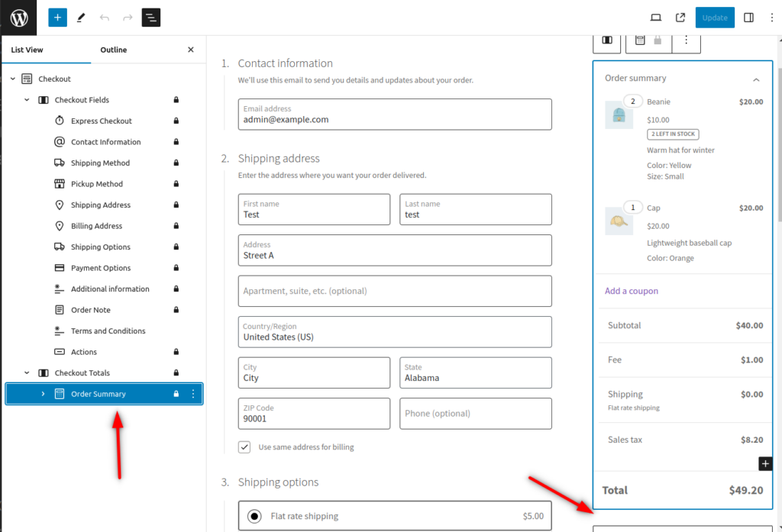Click the desktop preview view icon

pos(655,18)
